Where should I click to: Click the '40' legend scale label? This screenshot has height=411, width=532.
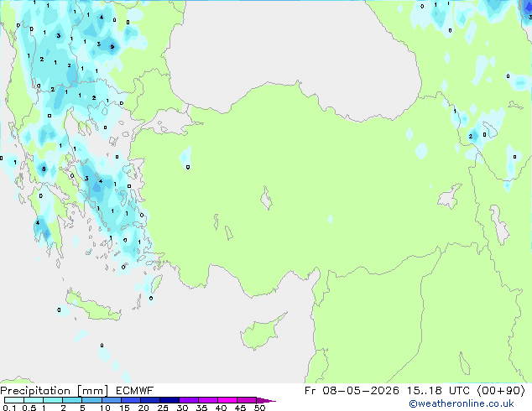click(221, 408)
